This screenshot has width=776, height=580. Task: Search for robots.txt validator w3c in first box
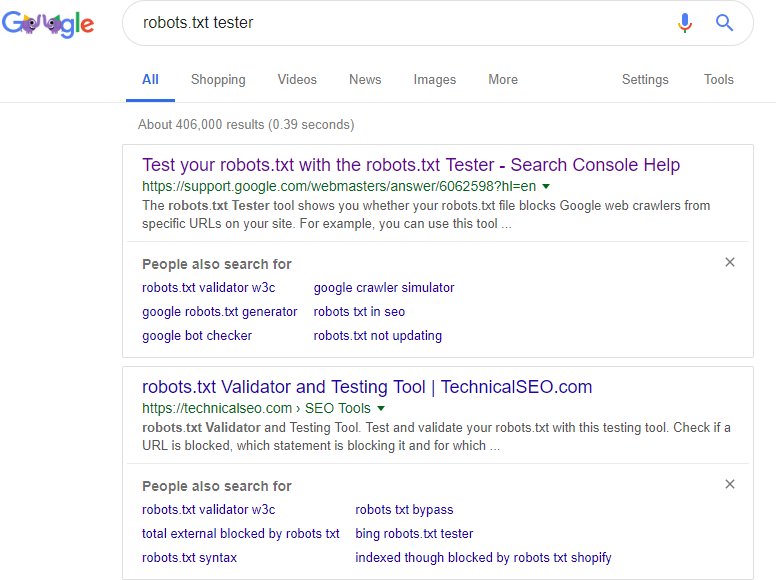pos(208,288)
